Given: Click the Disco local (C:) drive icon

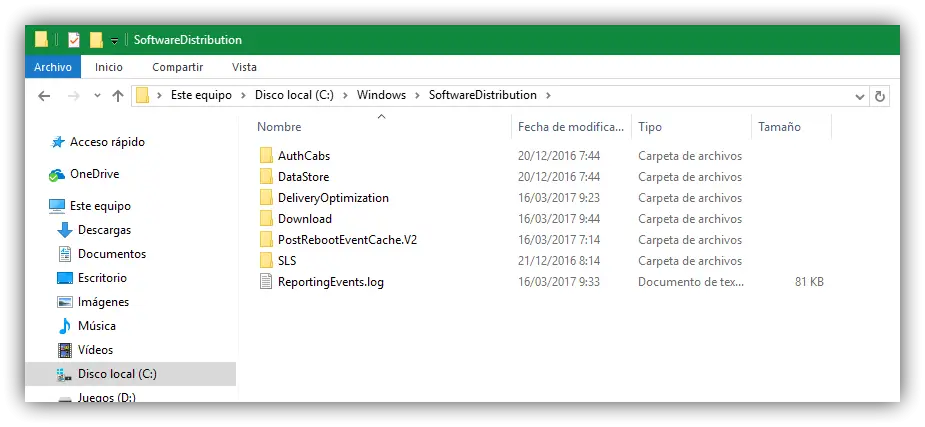Looking at the screenshot, I should point(64,375).
